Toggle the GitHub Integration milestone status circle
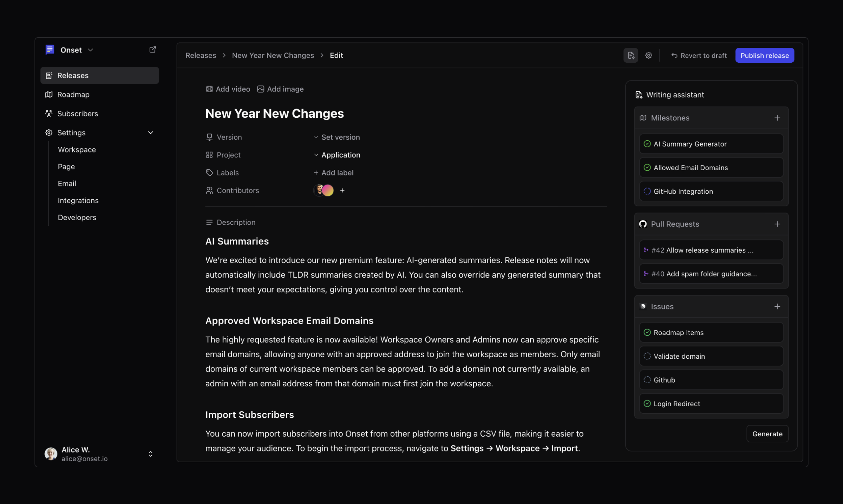This screenshot has width=843, height=504. (648, 191)
